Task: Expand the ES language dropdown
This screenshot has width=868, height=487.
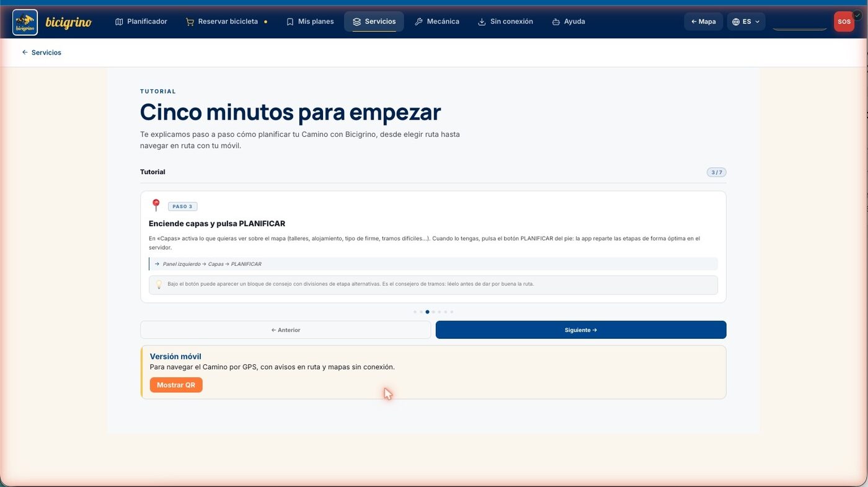Action: (x=746, y=22)
